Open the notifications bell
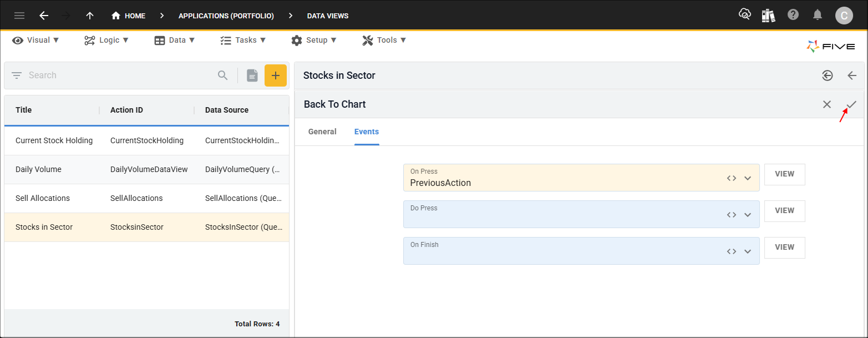868x338 pixels. pos(818,15)
